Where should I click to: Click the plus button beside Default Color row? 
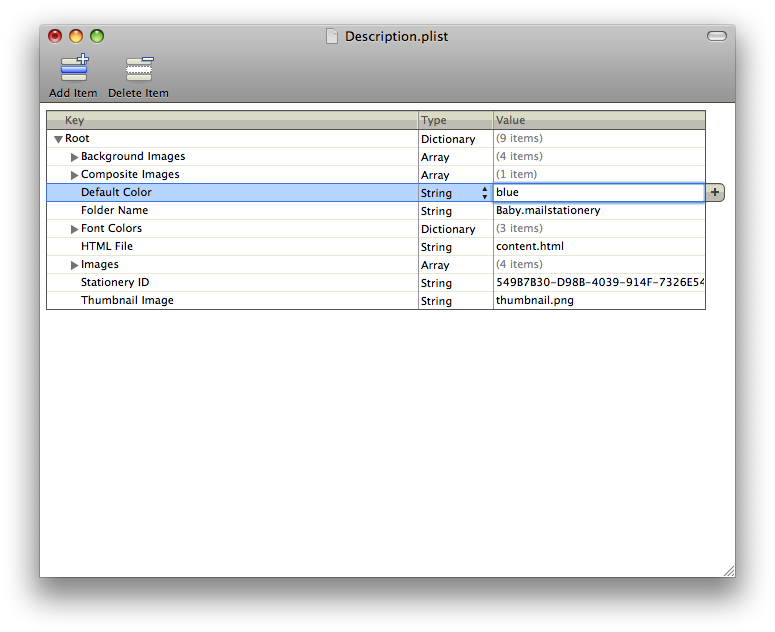[x=715, y=192]
